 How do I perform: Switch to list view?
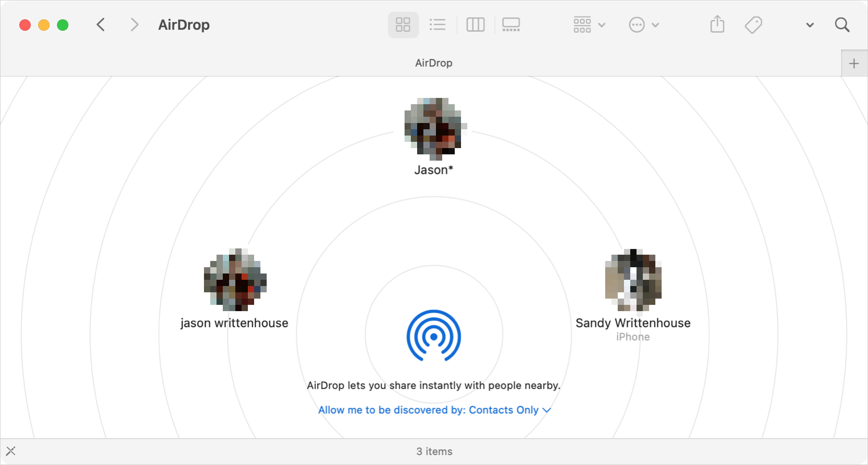(437, 25)
